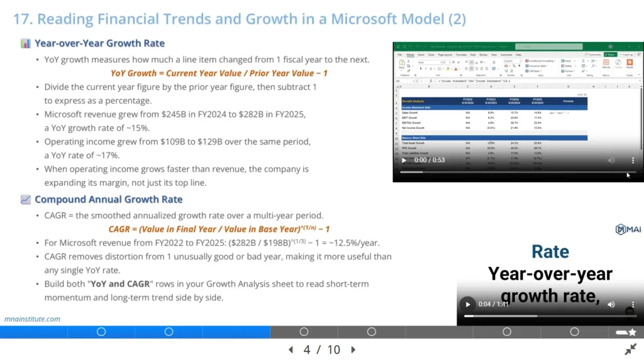Screen dimensions: 644x362
Task: Jump to slide 3 circle marker
Action: [x=169, y=332]
